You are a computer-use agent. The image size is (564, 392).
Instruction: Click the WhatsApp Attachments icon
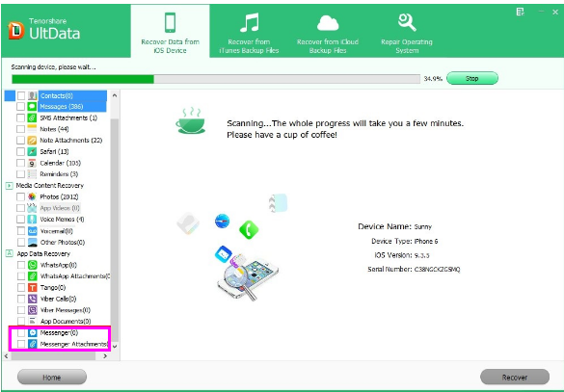[x=33, y=276]
